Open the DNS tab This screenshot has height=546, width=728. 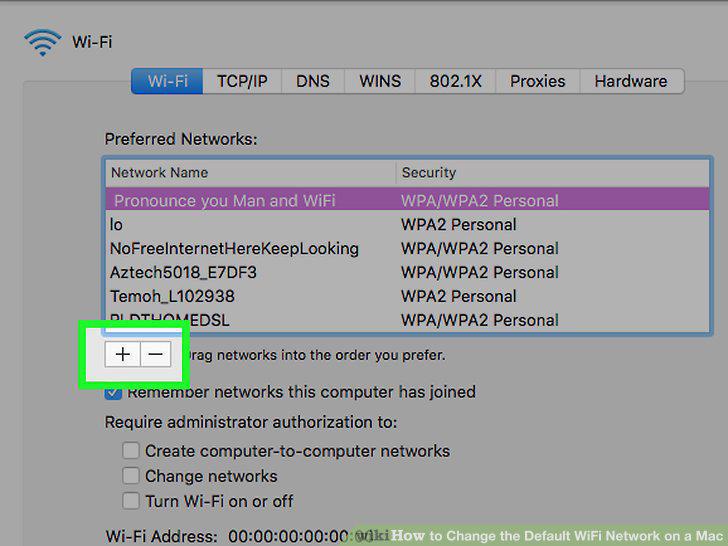[x=312, y=81]
